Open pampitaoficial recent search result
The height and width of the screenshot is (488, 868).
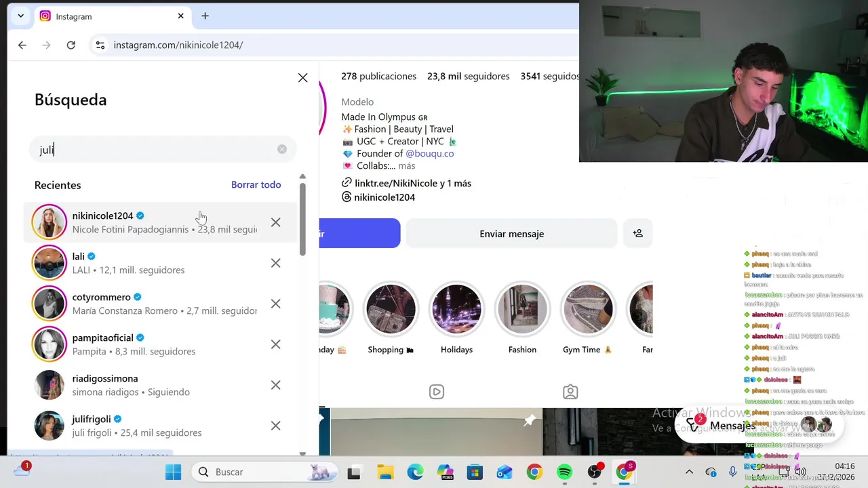161,344
